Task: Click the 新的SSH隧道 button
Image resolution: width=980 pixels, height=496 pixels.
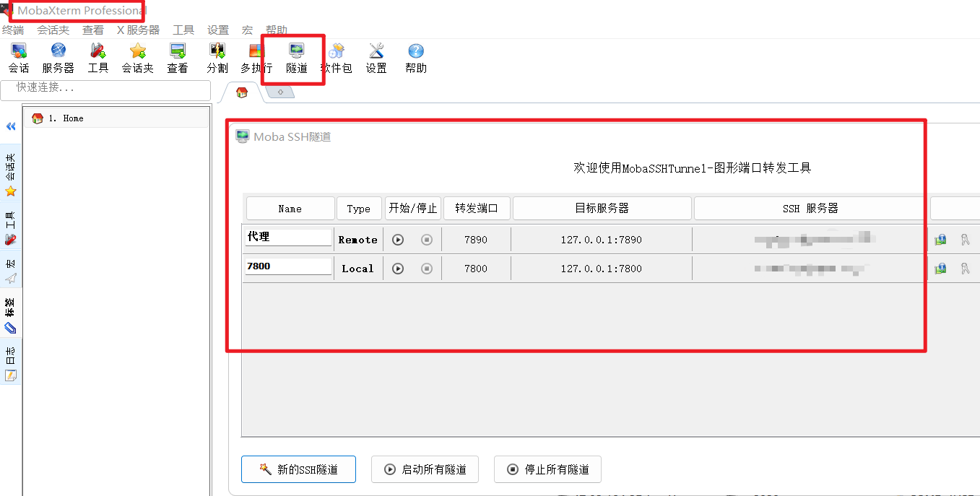Action: (298, 469)
